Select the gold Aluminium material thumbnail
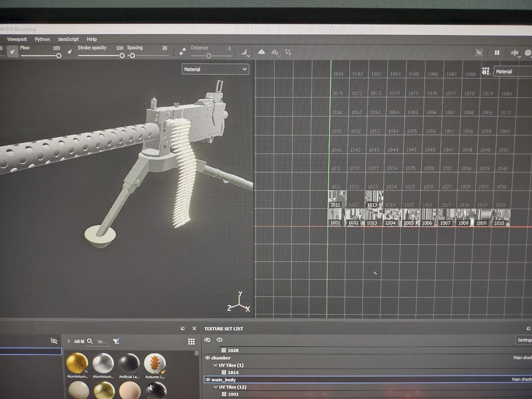This screenshot has height=399, width=532. click(x=77, y=364)
